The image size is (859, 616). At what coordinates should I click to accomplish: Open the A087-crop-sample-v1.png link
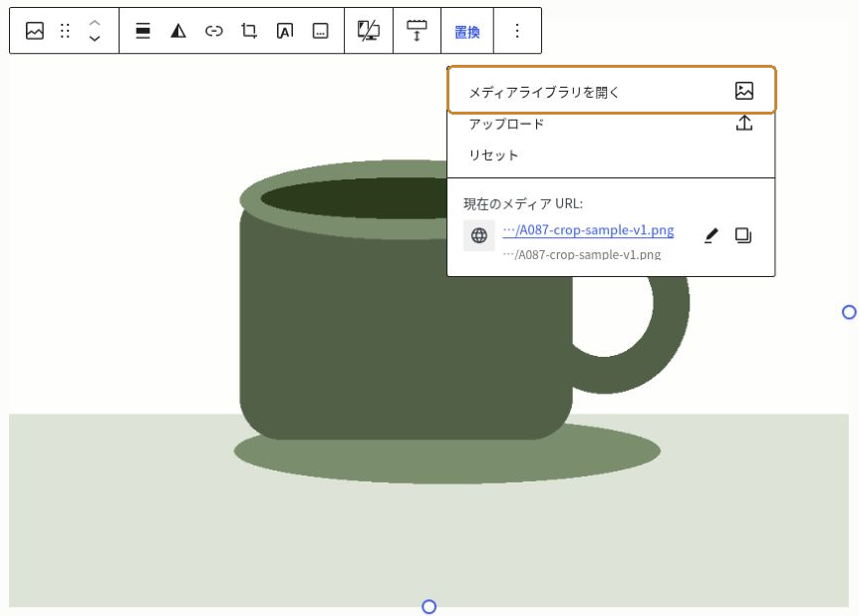pyautogui.click(x=588, y=230)
